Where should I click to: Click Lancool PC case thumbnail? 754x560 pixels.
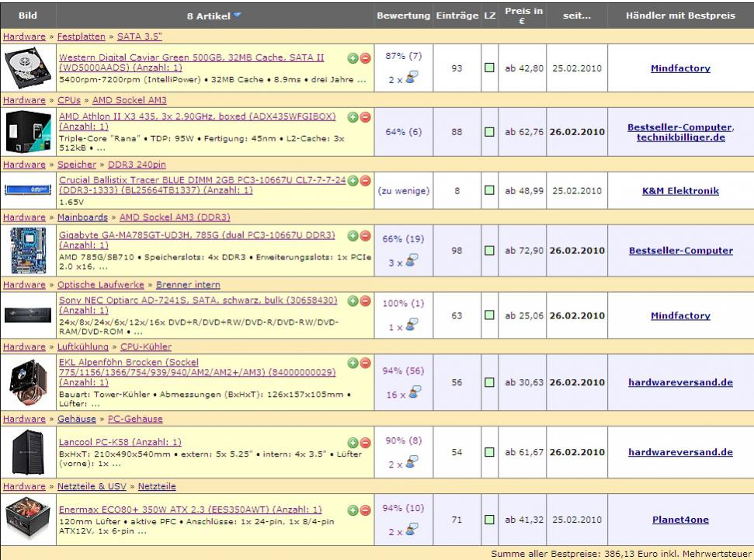click(x=28, y=452)
